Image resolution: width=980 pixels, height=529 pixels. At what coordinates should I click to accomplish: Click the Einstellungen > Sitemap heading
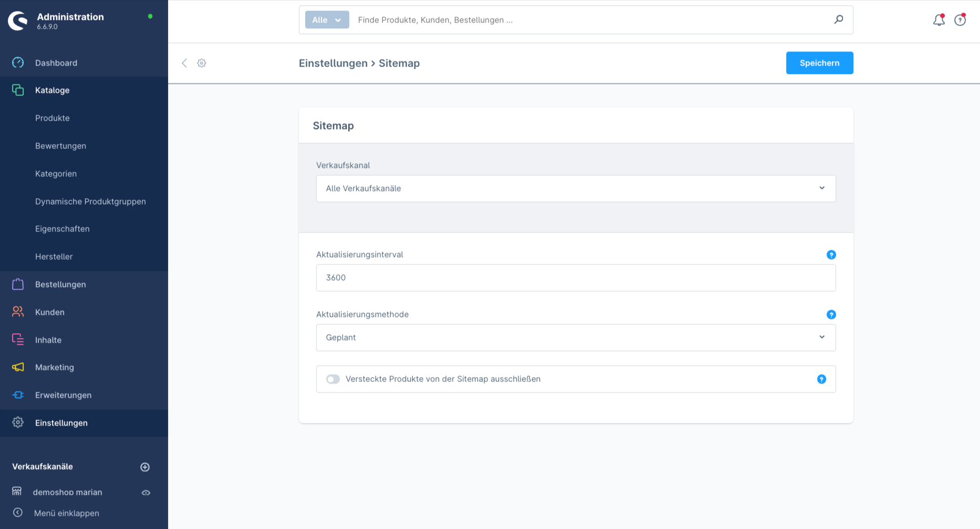359,63
